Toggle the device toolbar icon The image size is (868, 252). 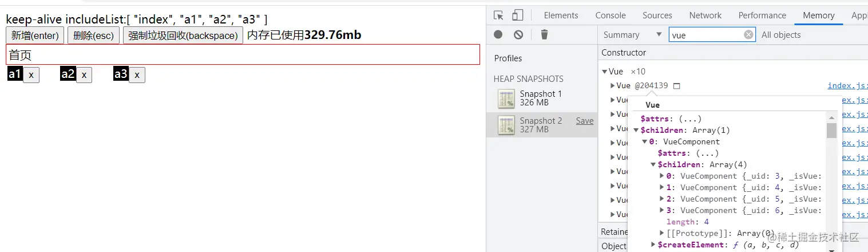(x=517, y=15)
